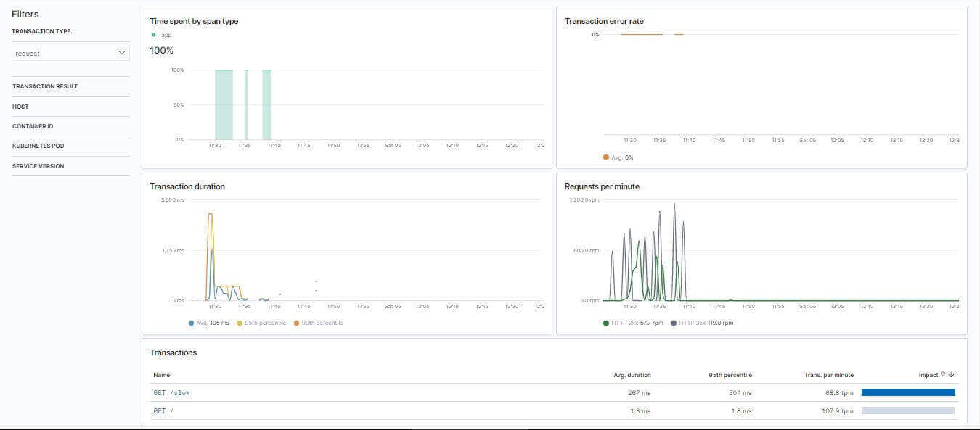This screenshot has width=980, height=430.
Task: Toggle the 95th percentile duration legend
Action: pos(261,323)
